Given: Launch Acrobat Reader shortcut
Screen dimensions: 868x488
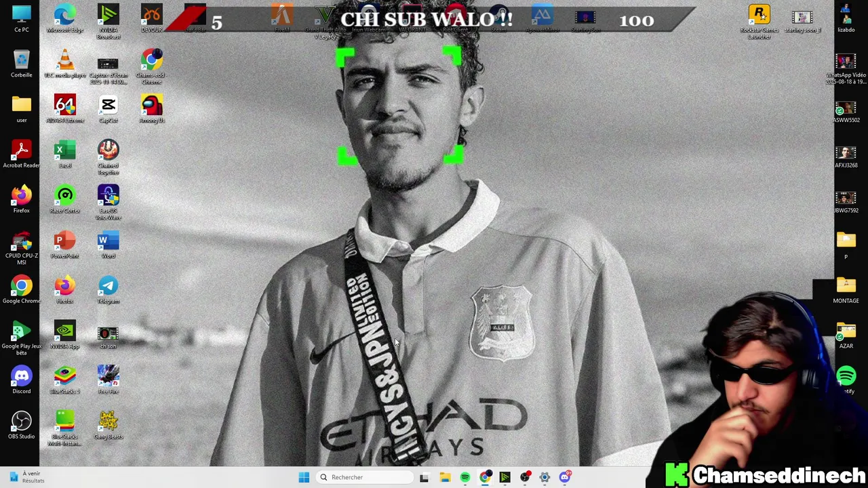Looking at the screenshot, I should [21, 154].
